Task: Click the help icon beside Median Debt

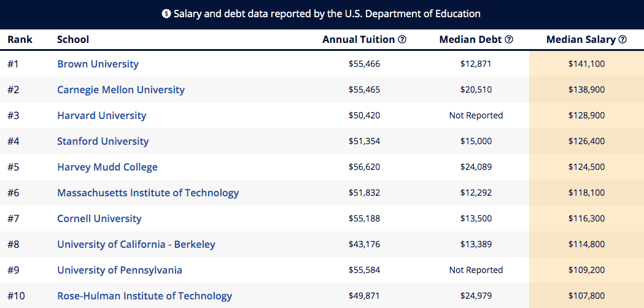Action: (508, 39)
